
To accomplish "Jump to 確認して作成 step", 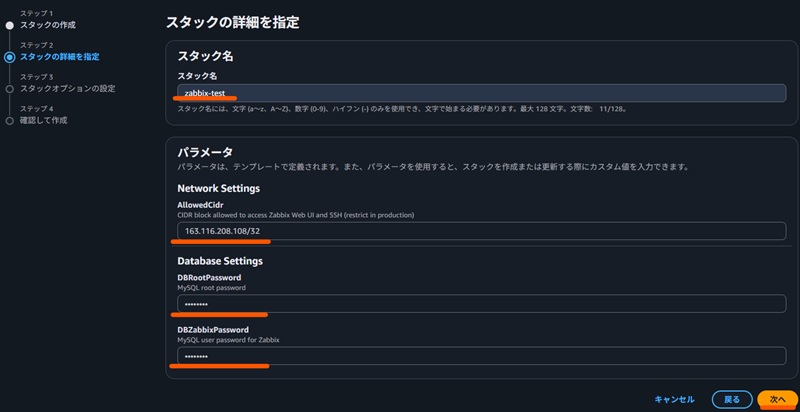I will (44, 121).
